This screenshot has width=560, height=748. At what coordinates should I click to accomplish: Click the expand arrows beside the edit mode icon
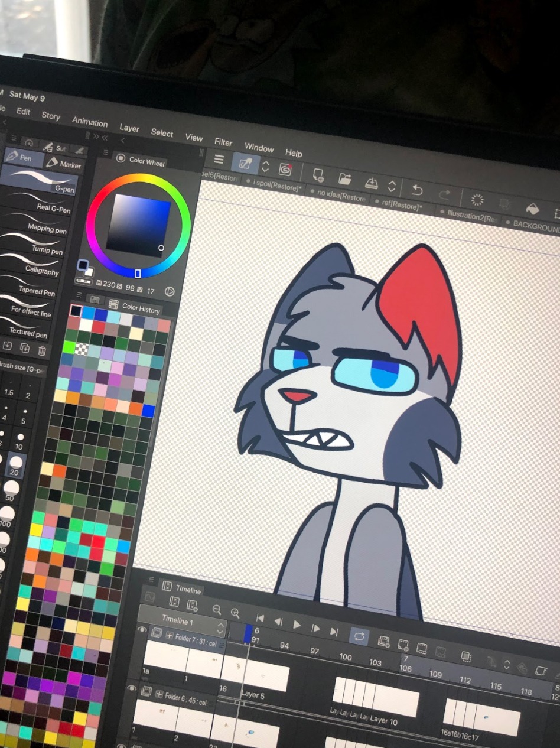(x=266, y=167)
